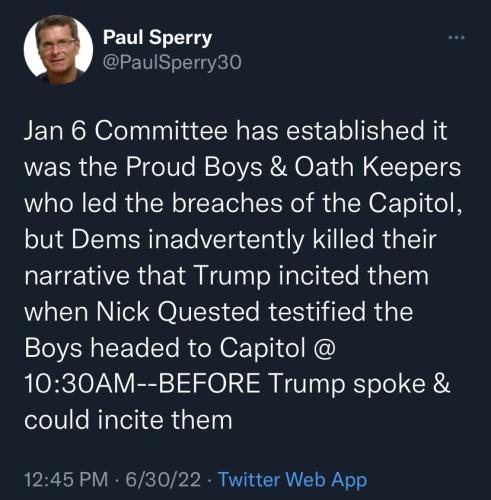
Task: Open the Paul Sperry display name
Action: tap(157, 38)
